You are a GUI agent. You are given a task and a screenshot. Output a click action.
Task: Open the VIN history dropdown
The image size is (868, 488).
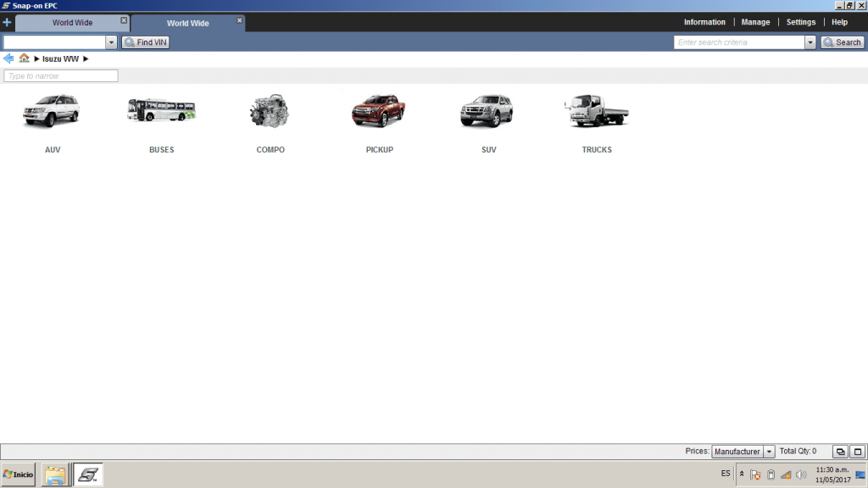(x=111, y=42)
